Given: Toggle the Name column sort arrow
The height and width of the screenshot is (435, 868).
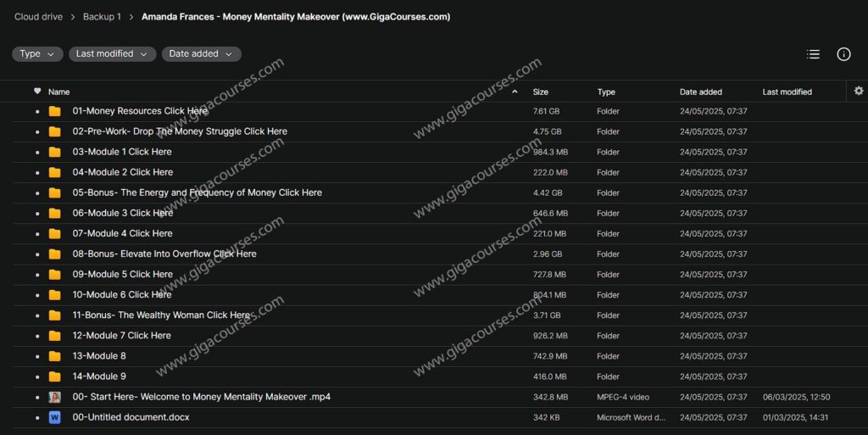Looking at the screenshot, I should pos(514,92).
